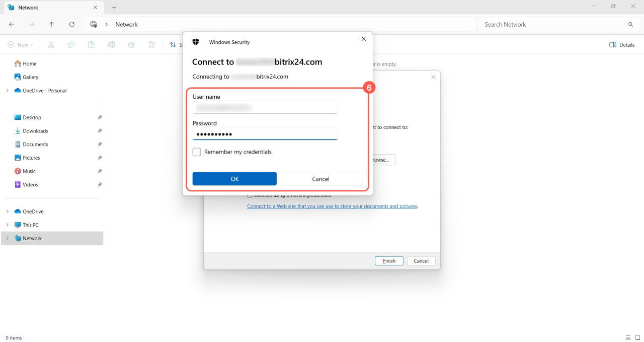Click the search magnifier icon
This screenshot has height=342, width=644.
[630, 24]
